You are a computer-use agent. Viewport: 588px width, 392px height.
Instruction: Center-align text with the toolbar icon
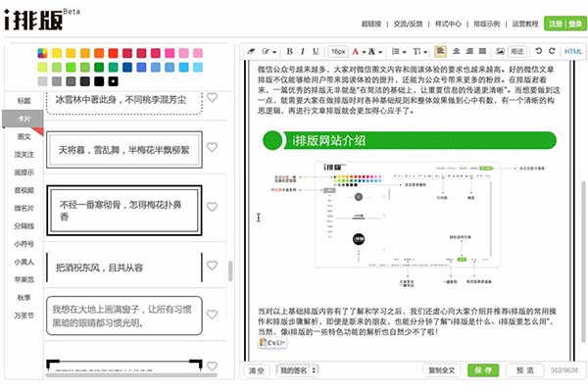coord(455,51)
